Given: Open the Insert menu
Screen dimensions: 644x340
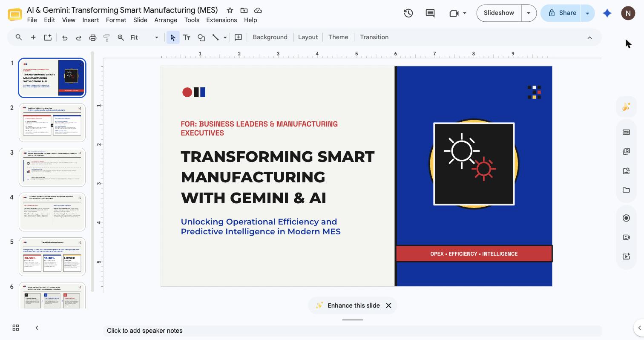Looking at the screenshot, I should point(91,20).
